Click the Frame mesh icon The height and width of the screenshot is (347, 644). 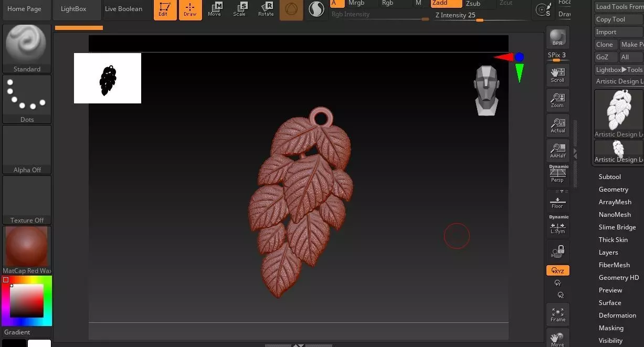(x=557, y=314)
